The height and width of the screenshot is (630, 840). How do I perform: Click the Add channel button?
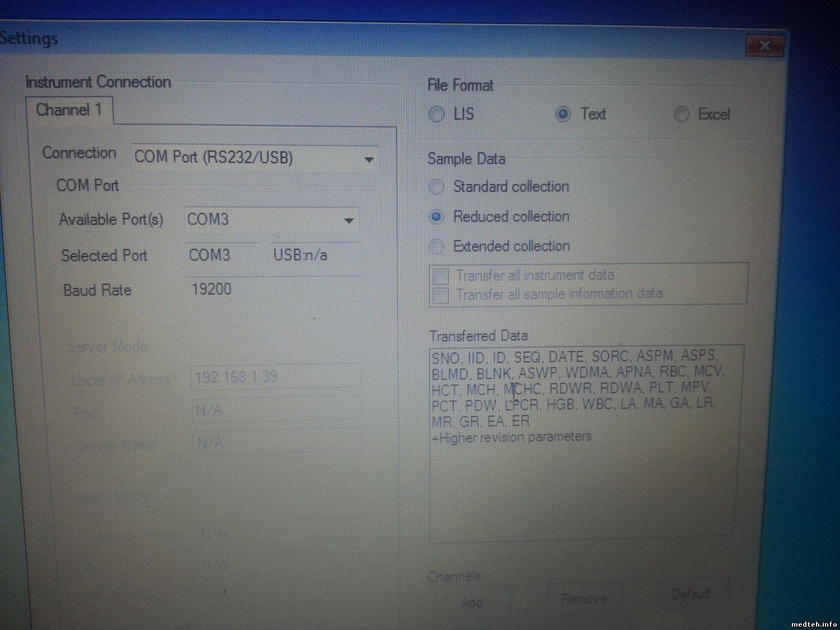tap(472, 603)
